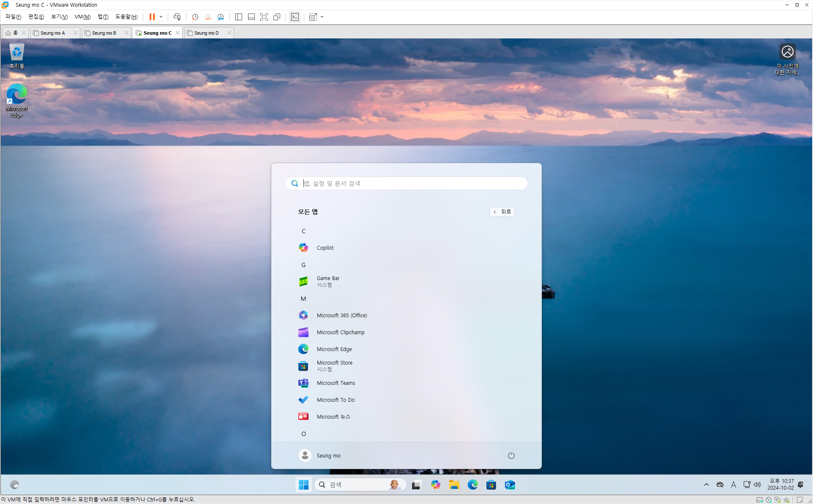Launch Microsoft Teams from all apps
This screenshot has width=813, height=504.
coord(336,383)
